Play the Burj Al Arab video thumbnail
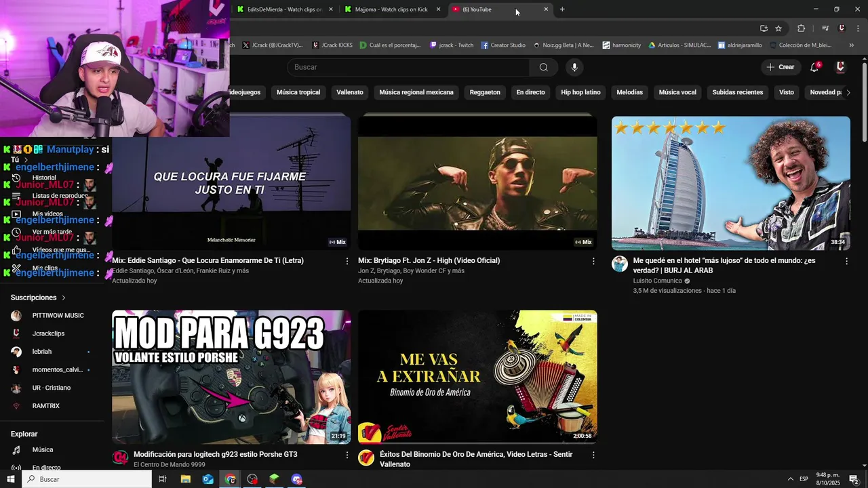This screenshot has width=868, height=488. [731, 183]
